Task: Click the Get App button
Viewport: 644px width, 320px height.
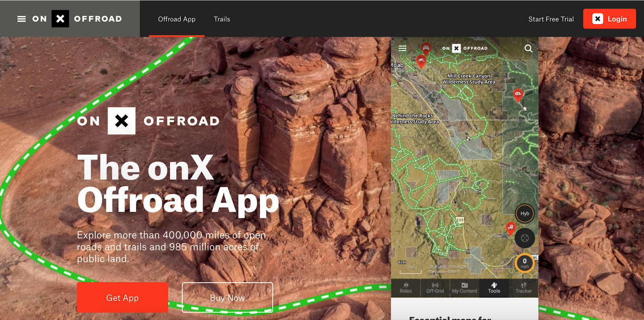Action: pyautogui.click(x=122, y=297)
